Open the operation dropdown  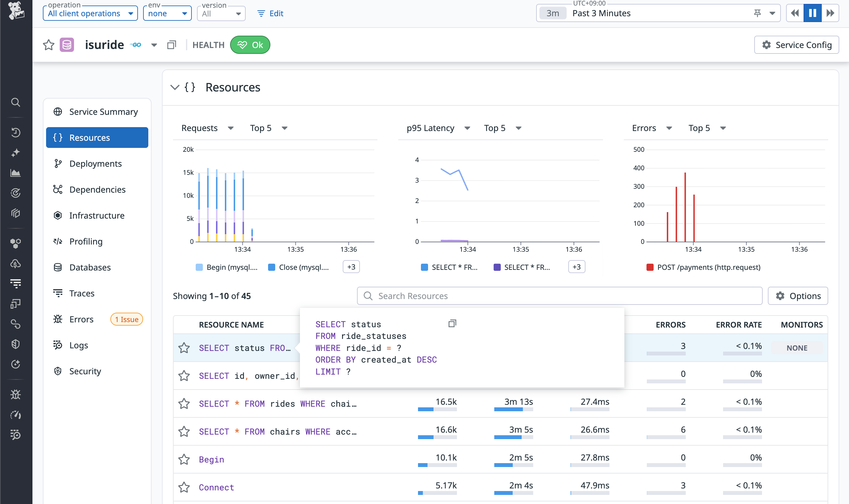pos(90,14)
